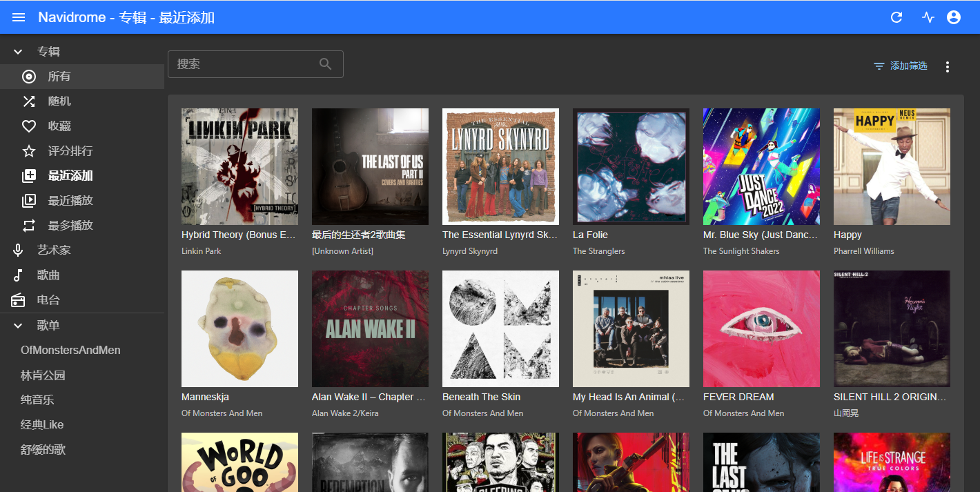Collapse the 歌单 playlists section

(x=19, y=326)
